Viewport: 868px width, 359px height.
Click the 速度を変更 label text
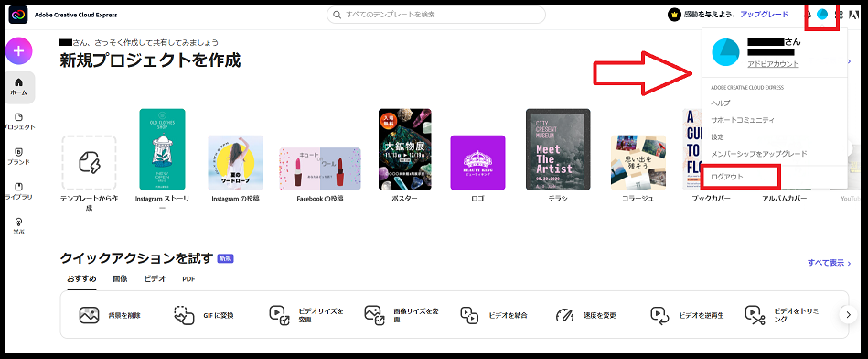coord(600,315)
